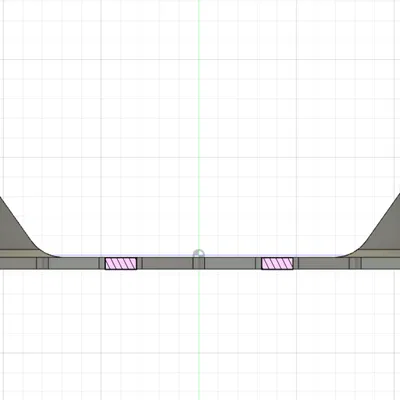Click the sketch origin point marker
This screenshot has width=400, height=400.
click(x=199, y=254)
